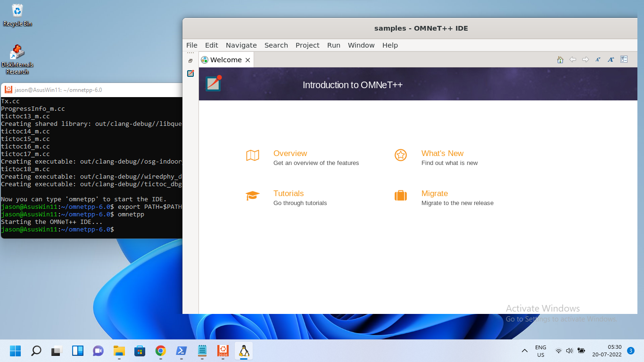The width and height of the screenshot is (644, 362).
Task: Switch to Ubuntu 20.04 taskbar app
Action: (x=223, y=351)
